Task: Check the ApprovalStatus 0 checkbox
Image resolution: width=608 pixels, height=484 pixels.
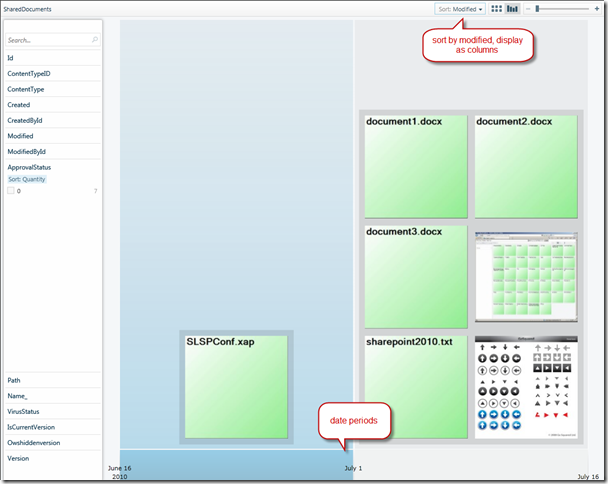Action: [11, 190]
